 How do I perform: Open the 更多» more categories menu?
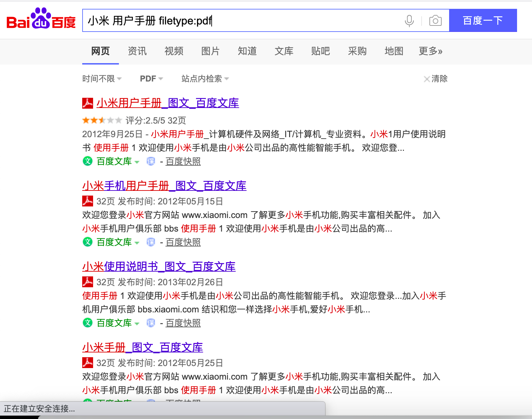(x=431, y=51)
